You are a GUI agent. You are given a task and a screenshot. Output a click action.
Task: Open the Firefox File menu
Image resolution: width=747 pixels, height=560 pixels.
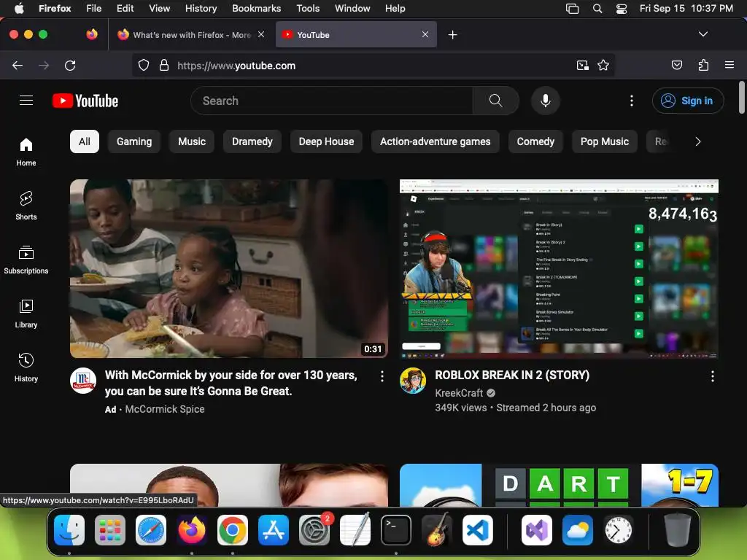93,8
